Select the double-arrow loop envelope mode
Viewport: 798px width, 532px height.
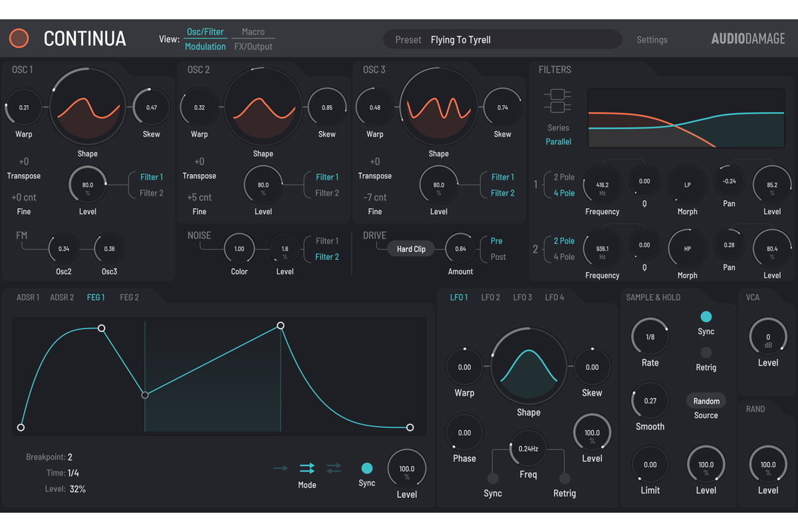(307, 468)
